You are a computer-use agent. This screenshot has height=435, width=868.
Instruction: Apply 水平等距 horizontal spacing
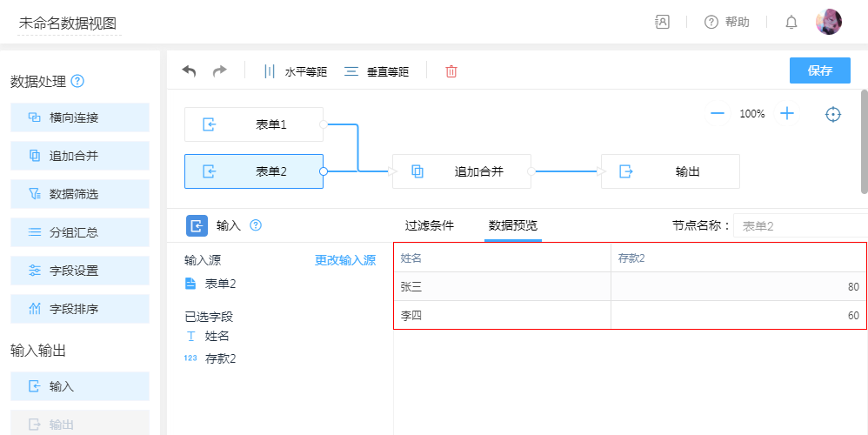296,71
